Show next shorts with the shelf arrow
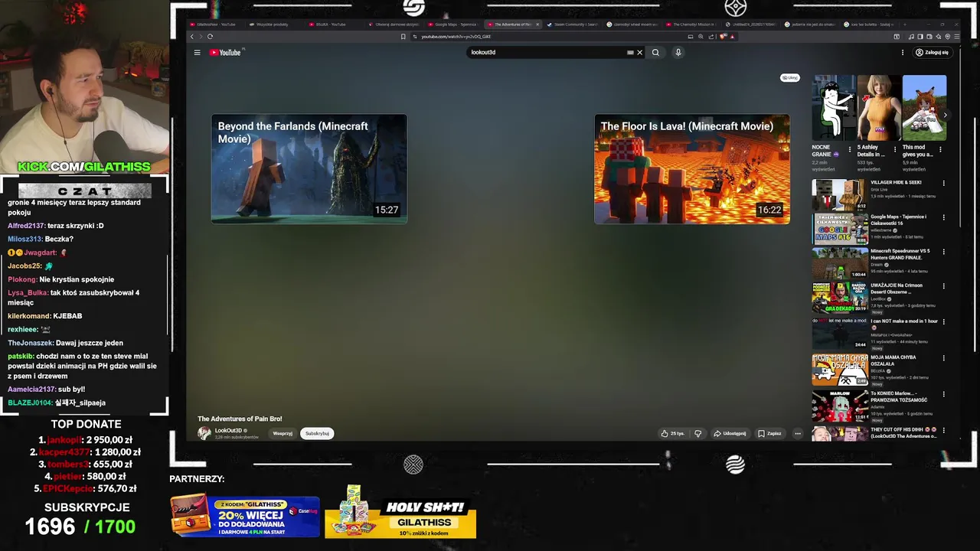The width and height of the screenshot is (980, 551). (945, 115)
